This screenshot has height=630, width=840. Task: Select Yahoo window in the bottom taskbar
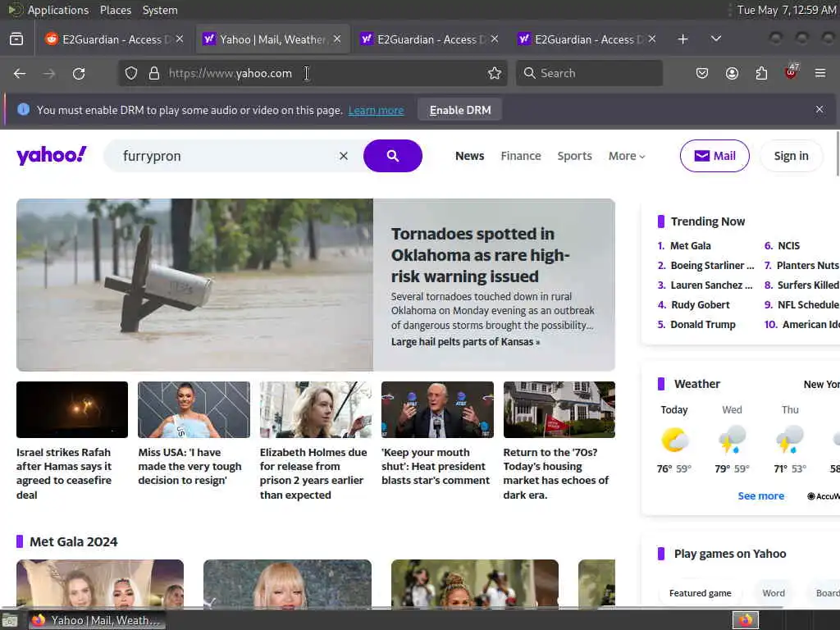(97, 620)
